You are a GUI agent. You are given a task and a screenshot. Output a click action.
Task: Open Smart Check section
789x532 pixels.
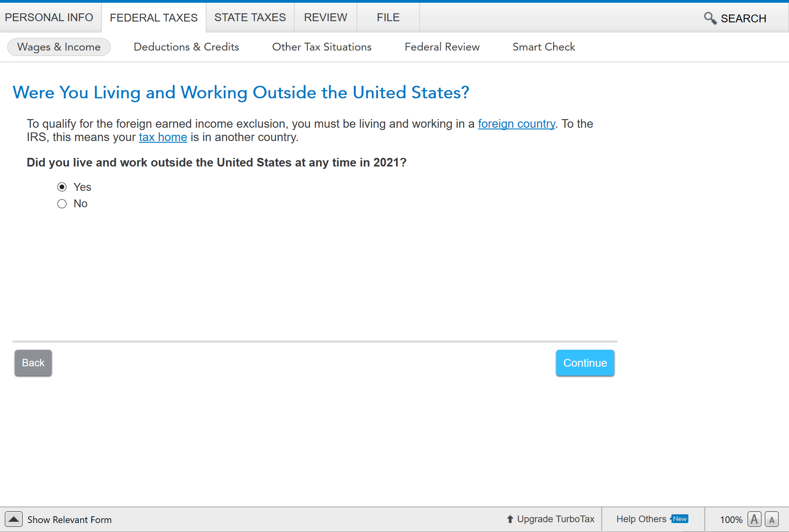pos(543,47)
